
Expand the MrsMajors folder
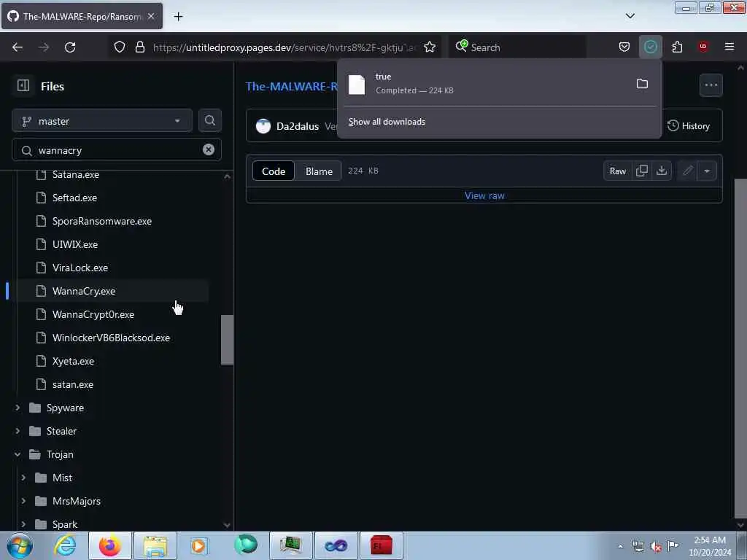click(x=23, y=501)
